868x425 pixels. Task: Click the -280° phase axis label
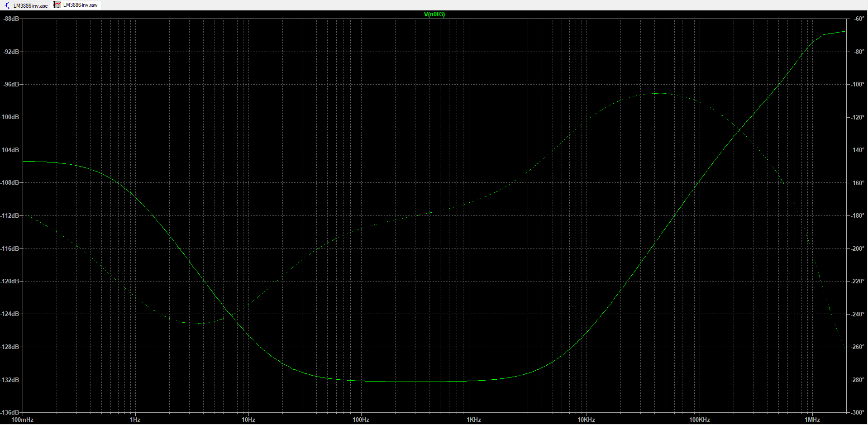(858, 380)
